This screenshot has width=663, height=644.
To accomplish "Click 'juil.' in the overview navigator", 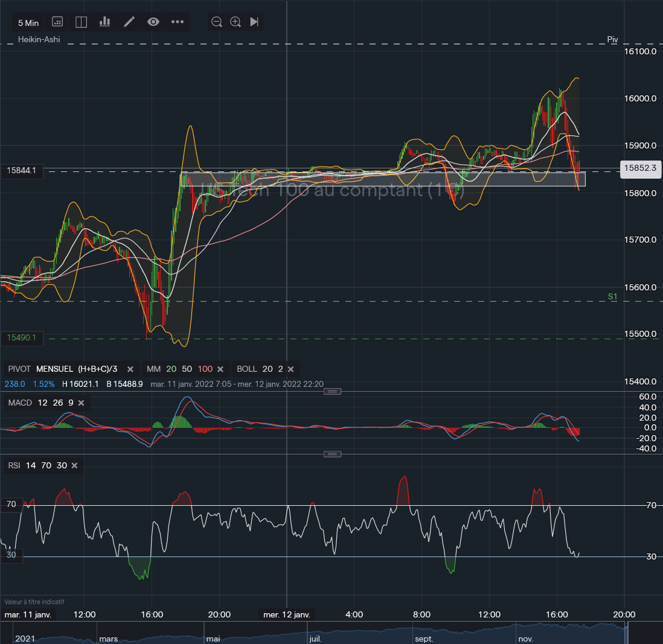I will coord(315,639).
